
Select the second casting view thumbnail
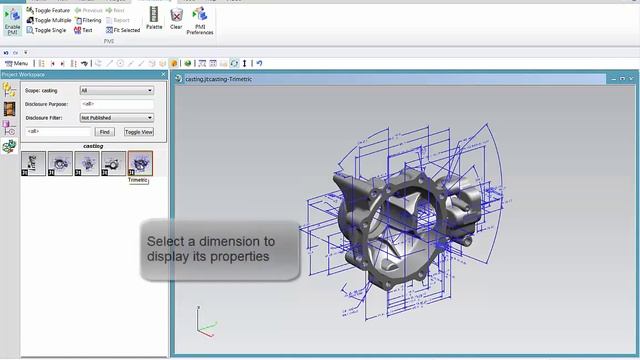coord(60,163)
